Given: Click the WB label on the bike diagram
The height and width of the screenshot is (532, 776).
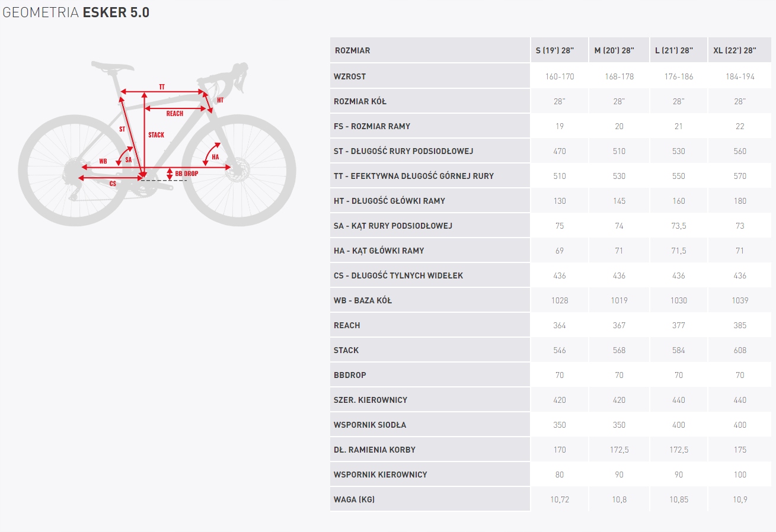Looking at the screenshot, I should pos(103,161).
